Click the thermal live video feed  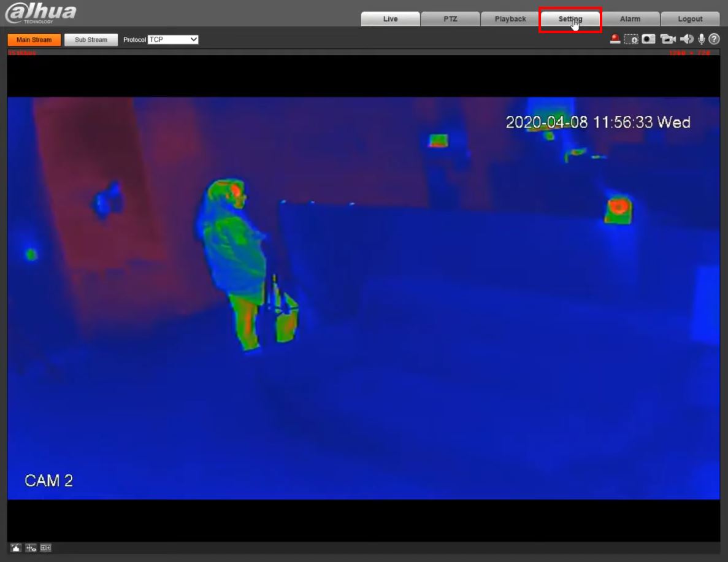pos(364,298)
